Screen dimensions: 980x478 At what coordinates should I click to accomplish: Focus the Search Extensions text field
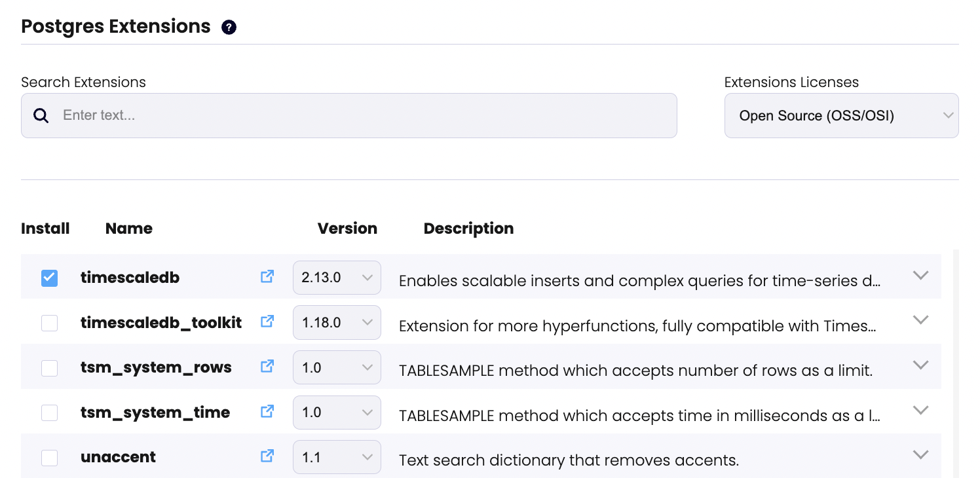[349, 115]
